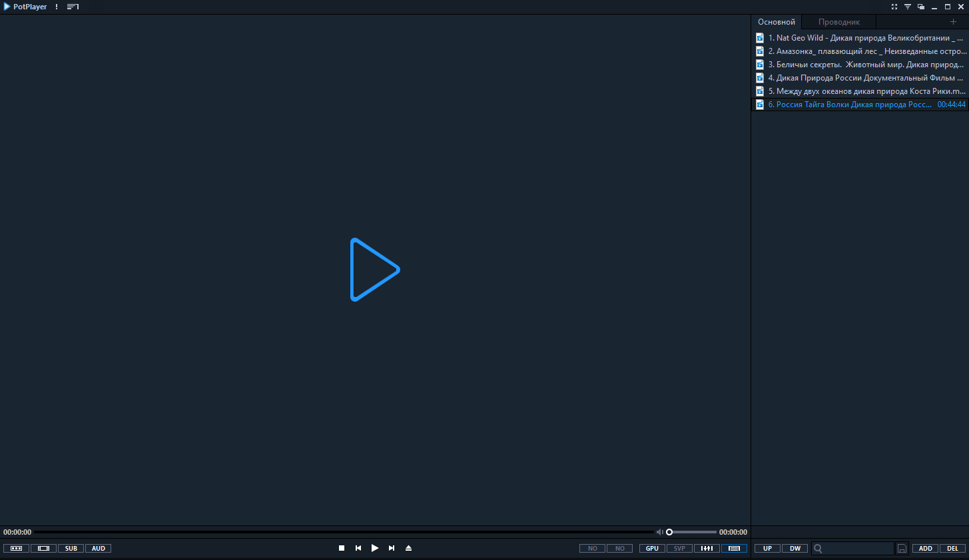969x560 pixels.
Task: Open the SUB subtitles button
Action: tap(71, 549)
